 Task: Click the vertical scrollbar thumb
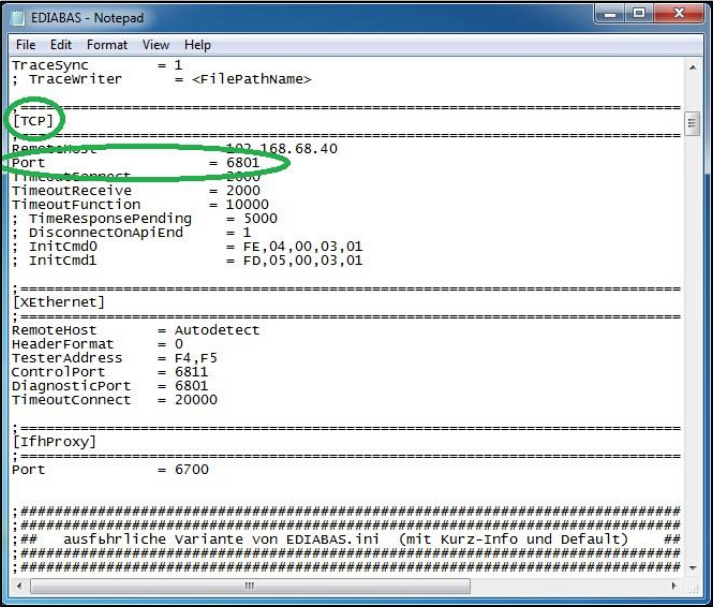[692, 123]
